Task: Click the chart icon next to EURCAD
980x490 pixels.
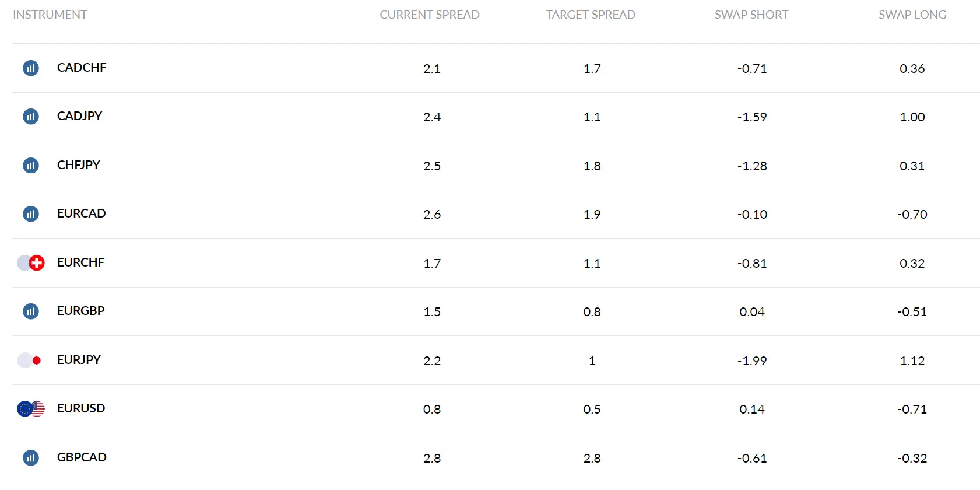Action: click(31, 214)
